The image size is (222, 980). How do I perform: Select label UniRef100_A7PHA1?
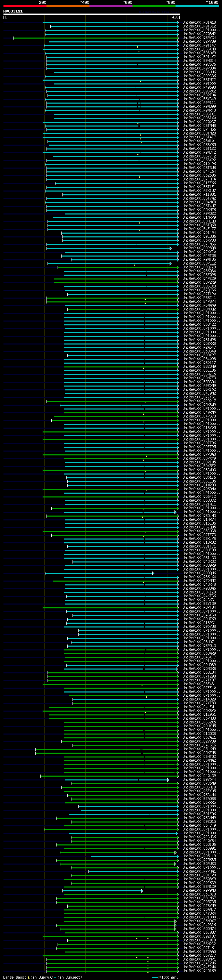tap(199, 871)
